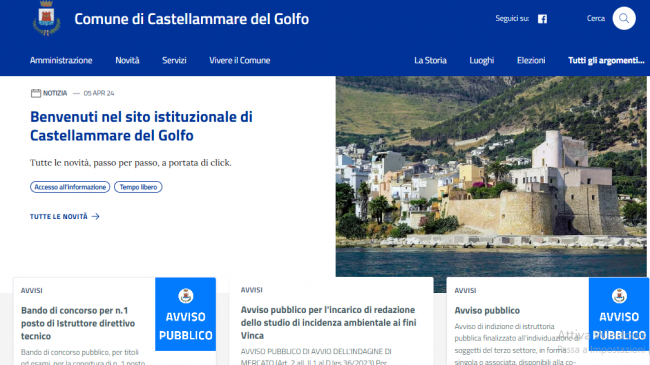Click the NOTIZIA label
The width and height of the screenshot is (650, 365).
pos(55,93)
